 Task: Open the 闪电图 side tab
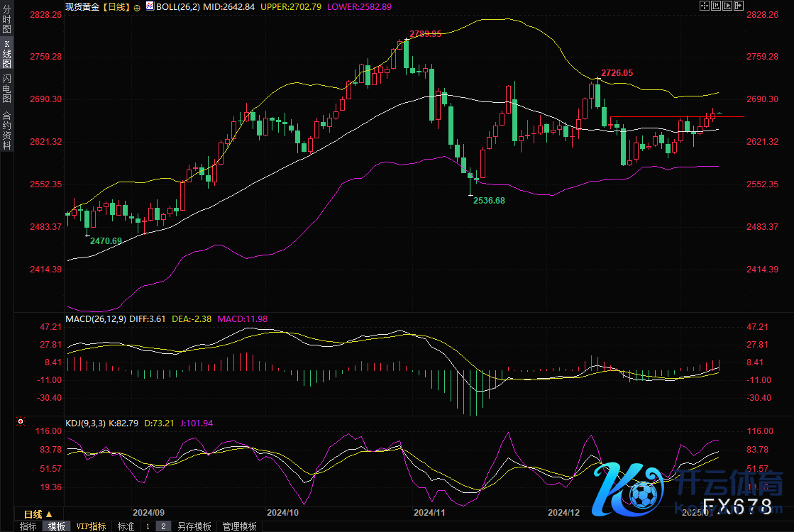pos(6,88)
